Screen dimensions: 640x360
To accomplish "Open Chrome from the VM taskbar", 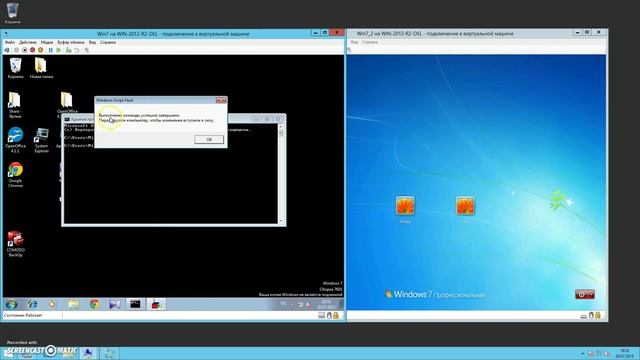I will [95, 304].
